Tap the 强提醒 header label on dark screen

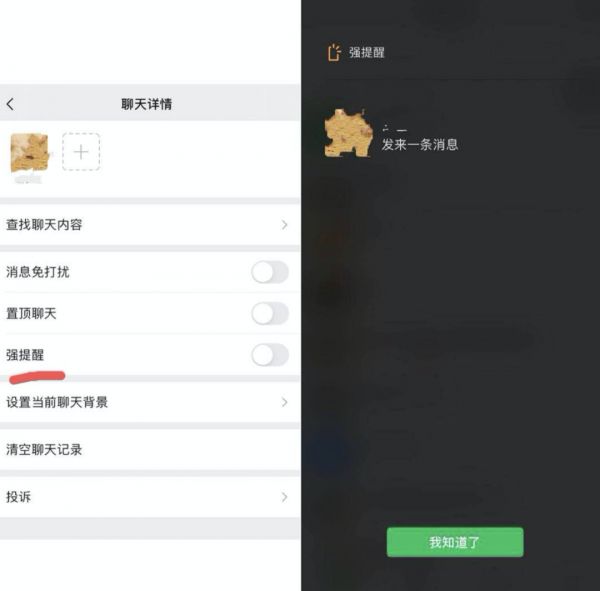click(x=367, y=53)
